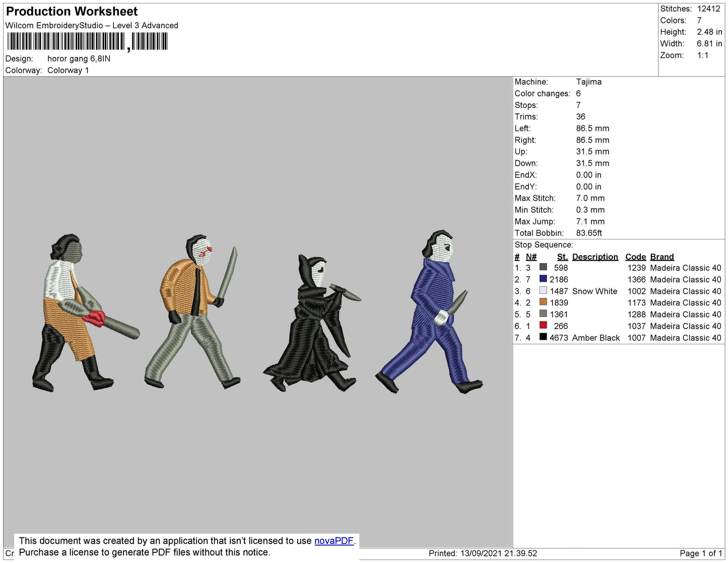The width and height of the screenshot is (728, 563).
Task: Click the blue jumpsuit figure with knife
Action: [x=428, y=311]
